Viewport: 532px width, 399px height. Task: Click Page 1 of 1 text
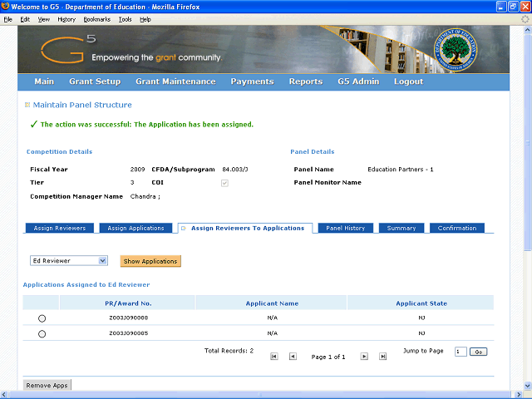(328, 357)
